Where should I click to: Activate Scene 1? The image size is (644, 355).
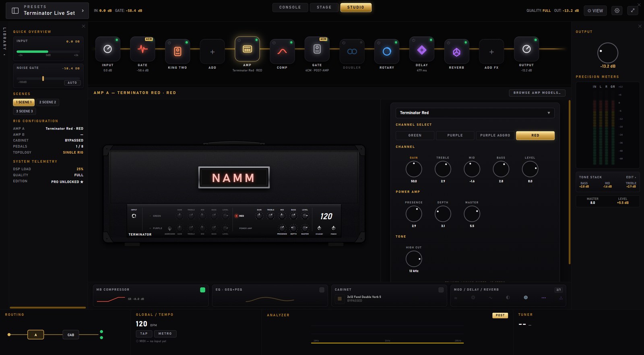coord(24,103)
